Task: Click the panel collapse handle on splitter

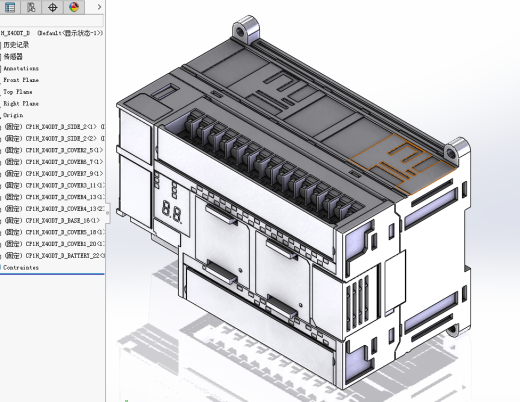Action: (x=107, y=213)
